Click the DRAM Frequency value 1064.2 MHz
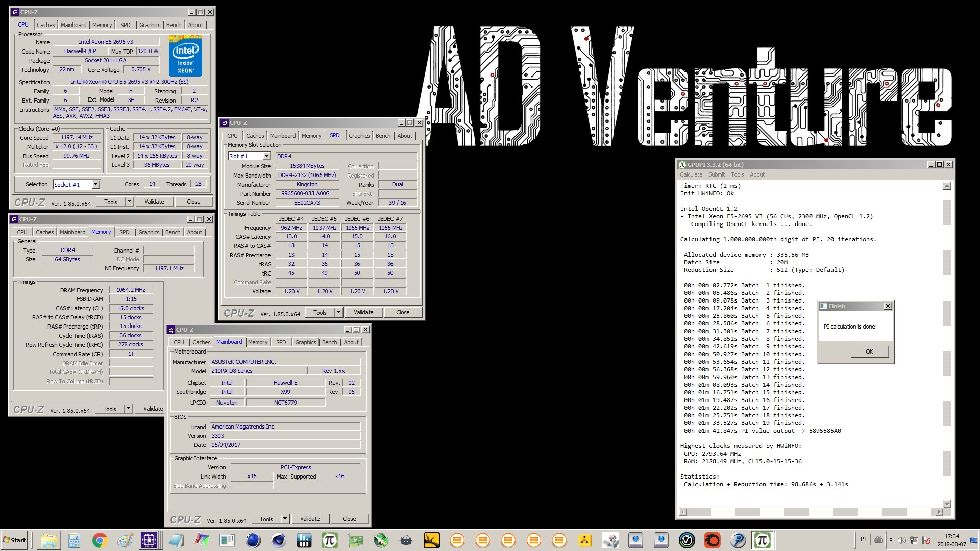 131,290
